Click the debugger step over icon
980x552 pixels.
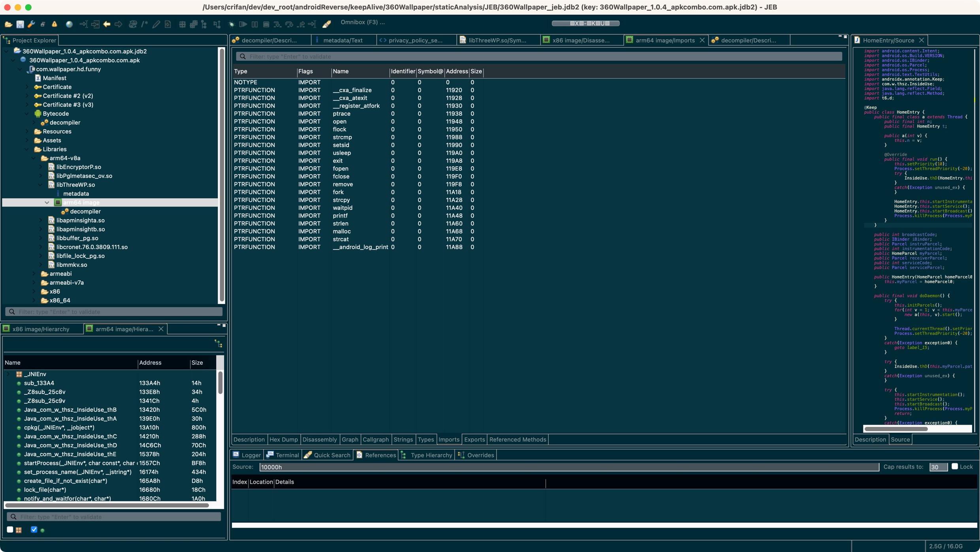click(x=289, y=24)
